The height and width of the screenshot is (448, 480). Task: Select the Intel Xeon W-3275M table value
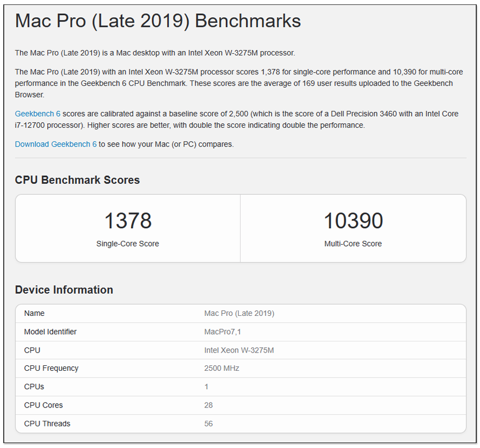239,350
